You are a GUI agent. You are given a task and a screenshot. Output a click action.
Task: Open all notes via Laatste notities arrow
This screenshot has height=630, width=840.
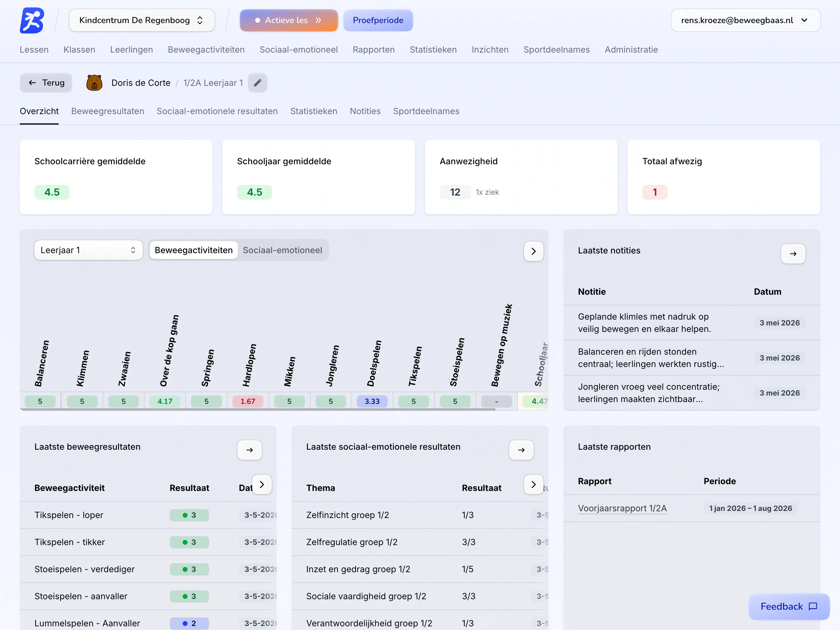click(x=793, y=253)
